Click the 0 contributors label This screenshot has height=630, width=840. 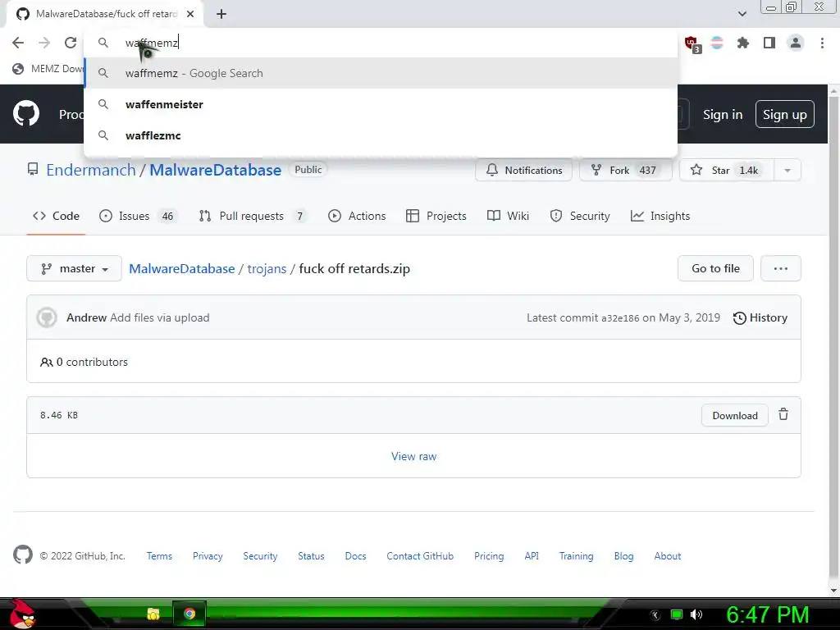pyautogui.click(x=84, y=362)
